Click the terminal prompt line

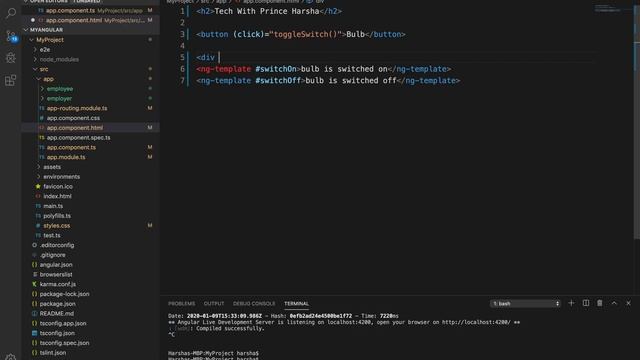(x=213, y=353)
